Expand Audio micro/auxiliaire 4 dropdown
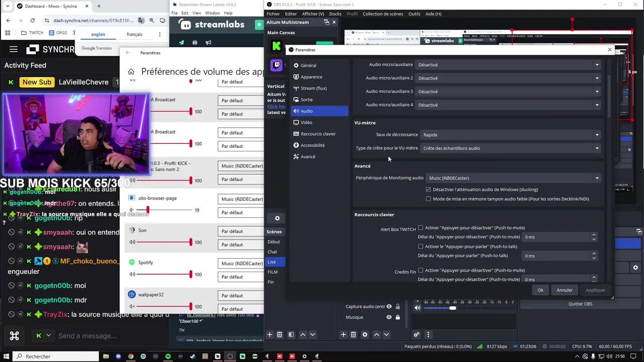 pyautogui.click(x=509, y=105)
